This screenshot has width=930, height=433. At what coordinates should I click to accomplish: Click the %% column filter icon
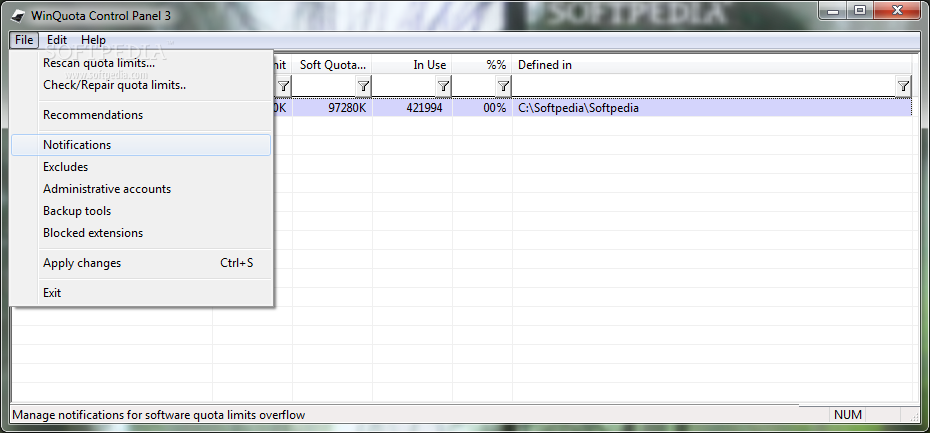tap(503, 87)
